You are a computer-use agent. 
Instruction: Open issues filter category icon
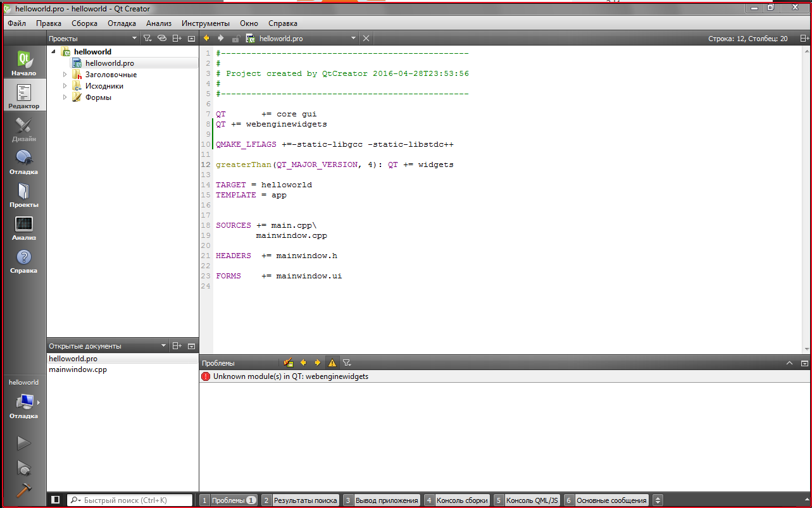coord(347,363)
